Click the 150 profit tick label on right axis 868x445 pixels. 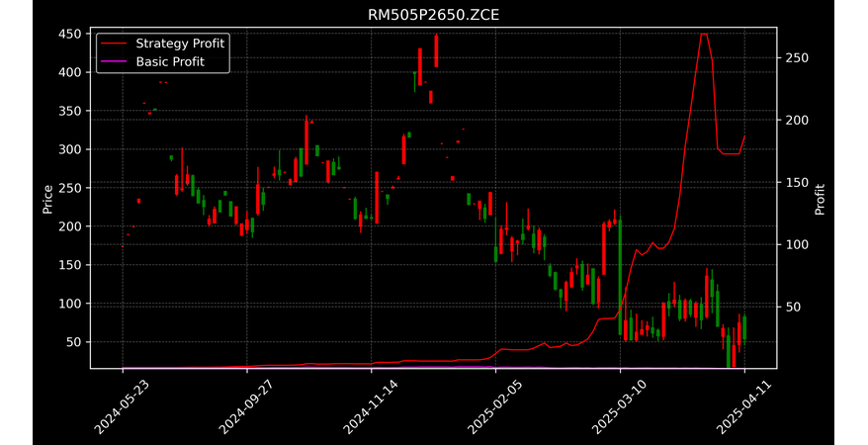pyautogui.click(x=797, y=183)
